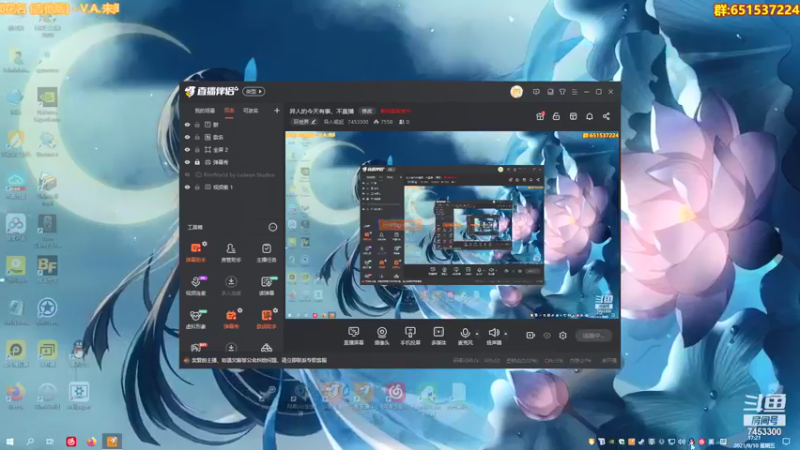The height and width of the screenshot is (450, 800).
Task: Open the 房管助手 tool in the toolbox
Action: 231,252
